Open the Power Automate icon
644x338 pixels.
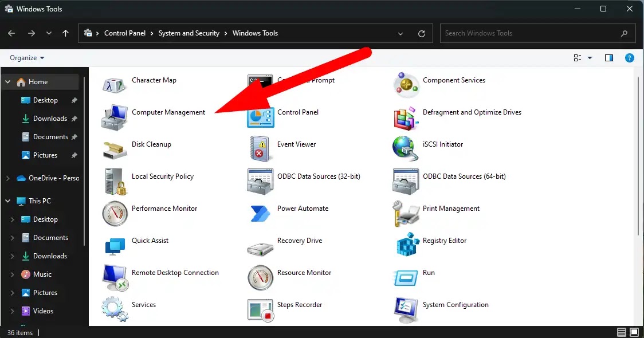click(x=260, y=214)
